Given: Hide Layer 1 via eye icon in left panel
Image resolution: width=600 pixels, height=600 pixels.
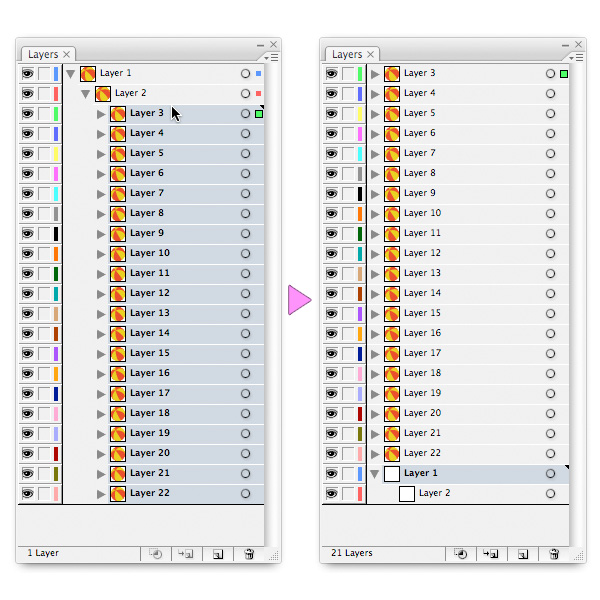Looking at the screenshot, I should [28, 73].
